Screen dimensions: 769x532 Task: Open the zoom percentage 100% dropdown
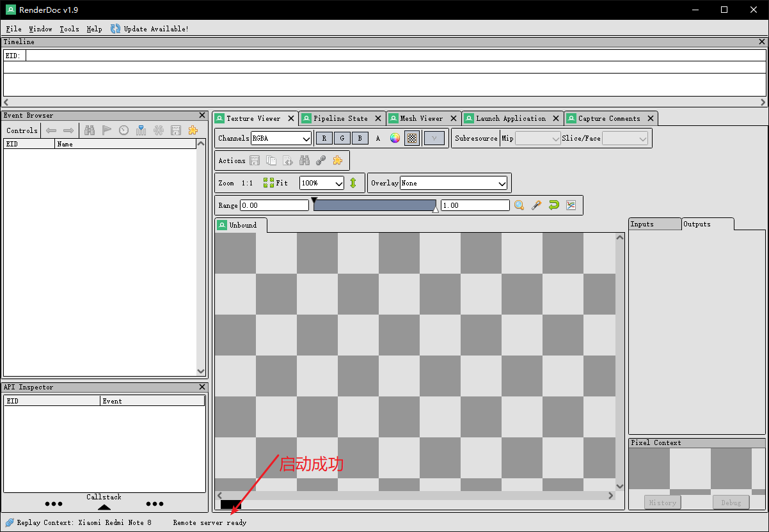[x=321, y=182]
